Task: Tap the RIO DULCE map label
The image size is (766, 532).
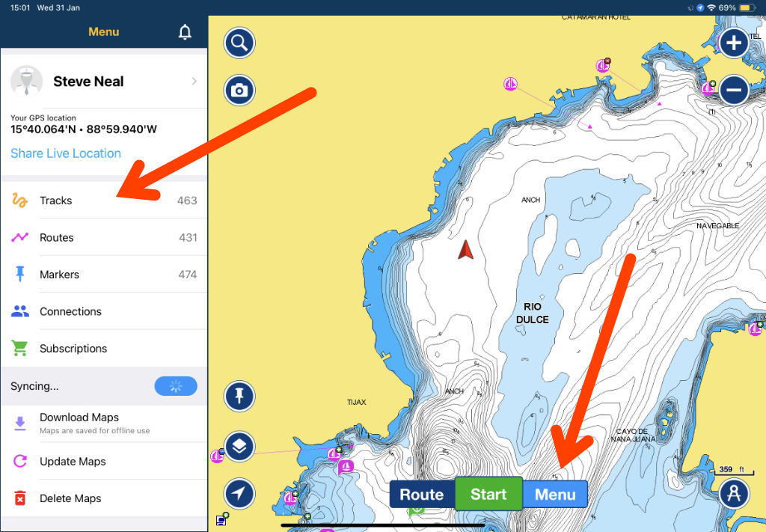Action: point(533,314)
